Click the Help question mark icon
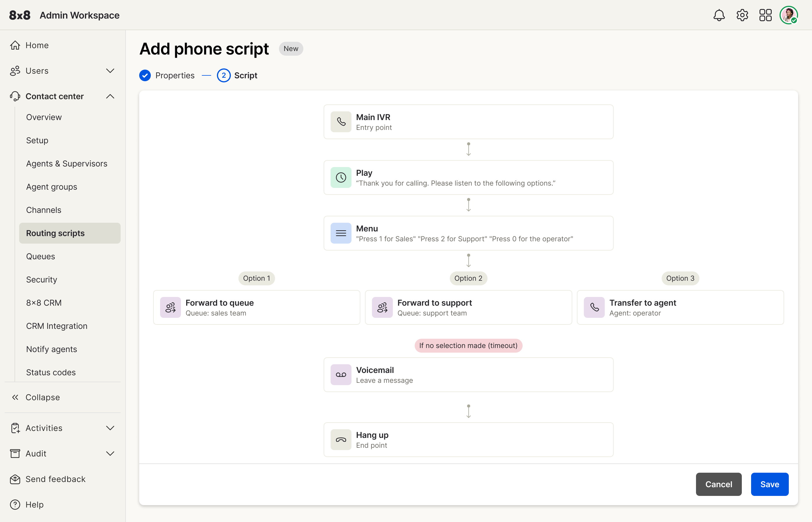The image size is (812, 522). click(x=15, y=504)
